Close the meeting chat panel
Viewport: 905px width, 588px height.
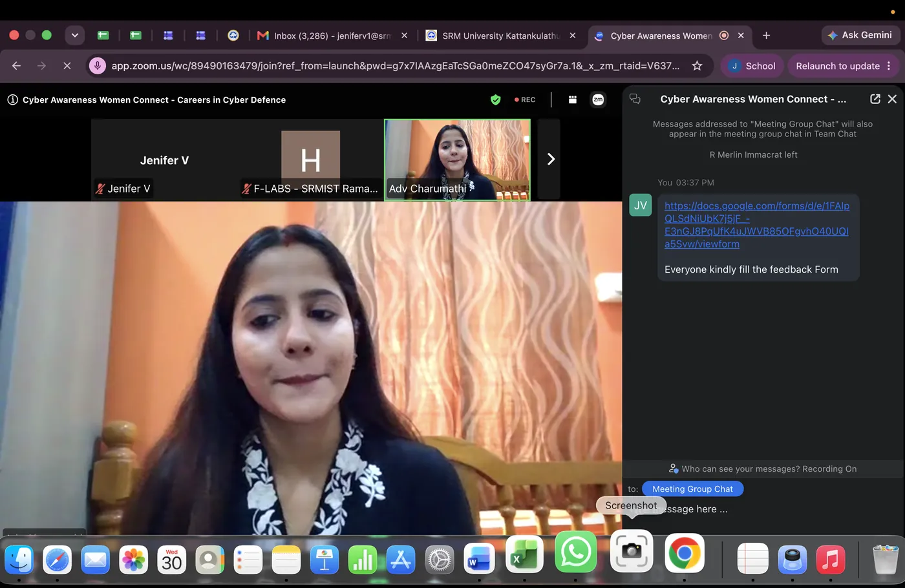click(x=892, y=99)
